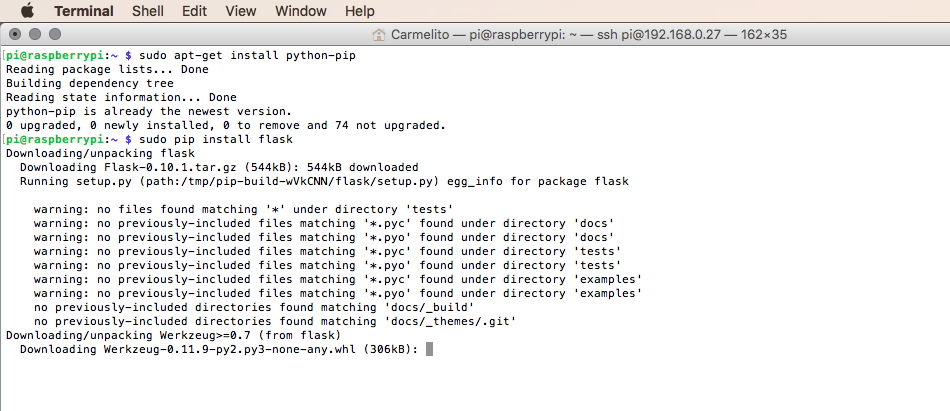The width and height of the screenshot is (950, 411).
Task: Close the Terminal window
Action: (15, 35)
